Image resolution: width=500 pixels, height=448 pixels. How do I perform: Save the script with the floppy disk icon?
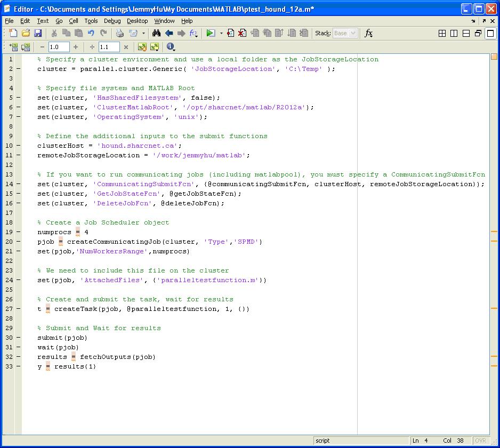point(38,33)
